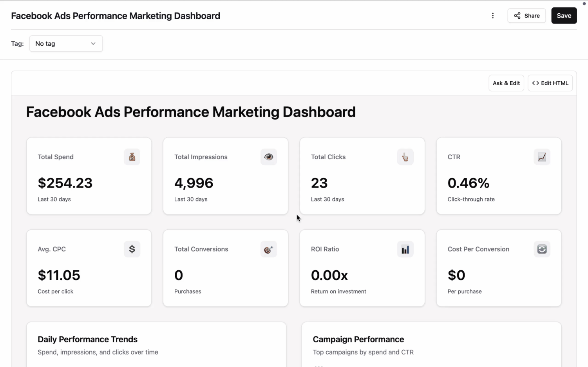This screenshot has width=588, height=367.
Task: Click the Purchases caption
Action: pyautogui.click(x=188, y=291)
